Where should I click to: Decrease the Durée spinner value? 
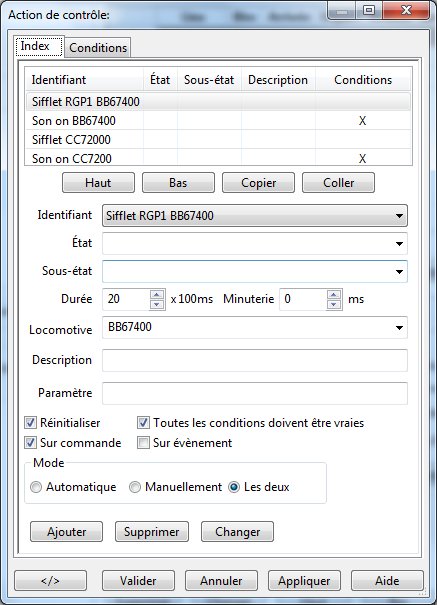tap(157, 304)
